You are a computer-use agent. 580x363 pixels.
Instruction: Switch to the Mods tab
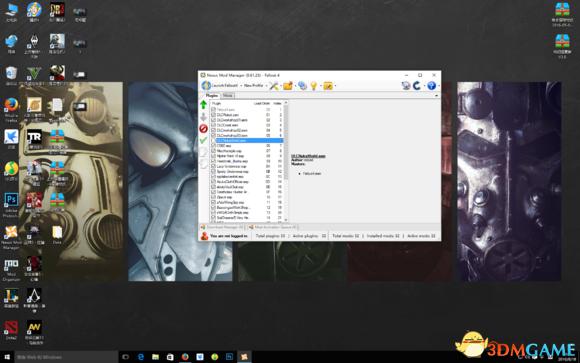(x=228, y=95)
